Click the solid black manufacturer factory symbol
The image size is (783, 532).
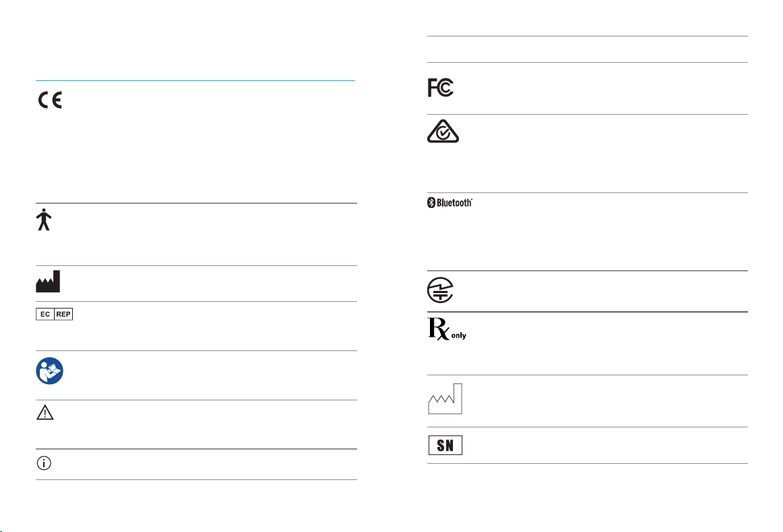(48, 282)
